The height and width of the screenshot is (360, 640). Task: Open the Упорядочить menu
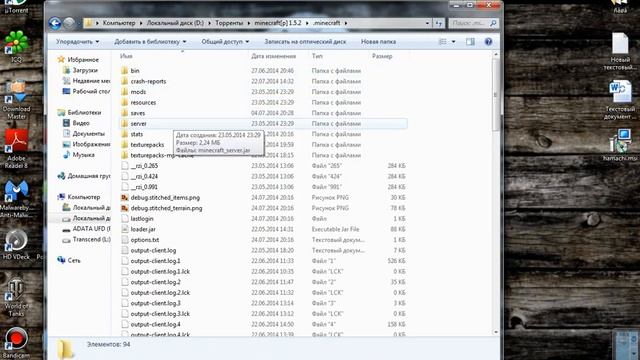(78, 42)
